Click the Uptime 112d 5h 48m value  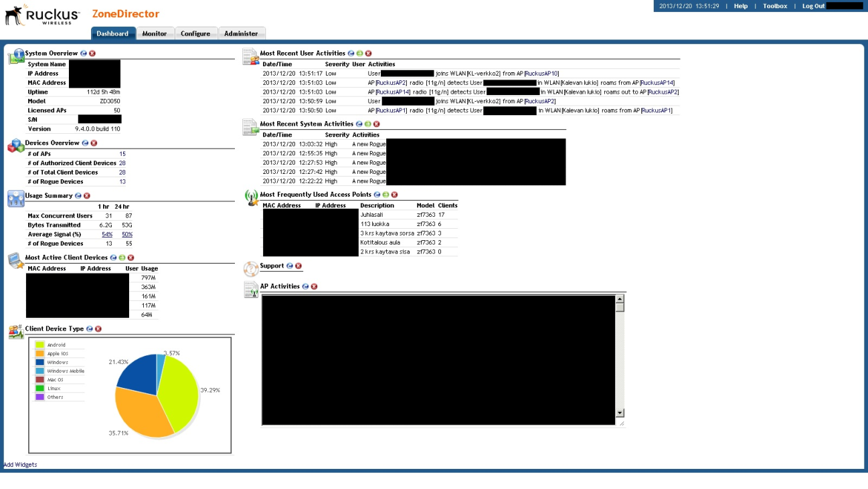click(x=104, y=92)
